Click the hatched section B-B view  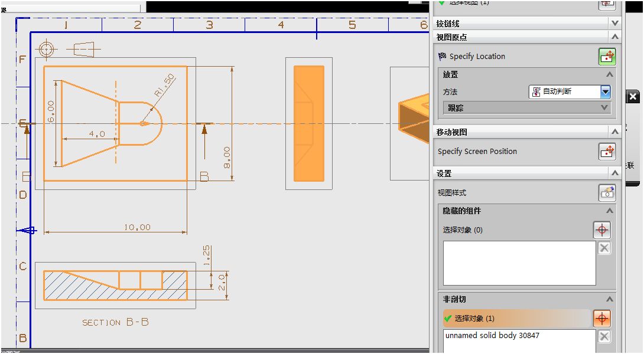pos(115,286)
